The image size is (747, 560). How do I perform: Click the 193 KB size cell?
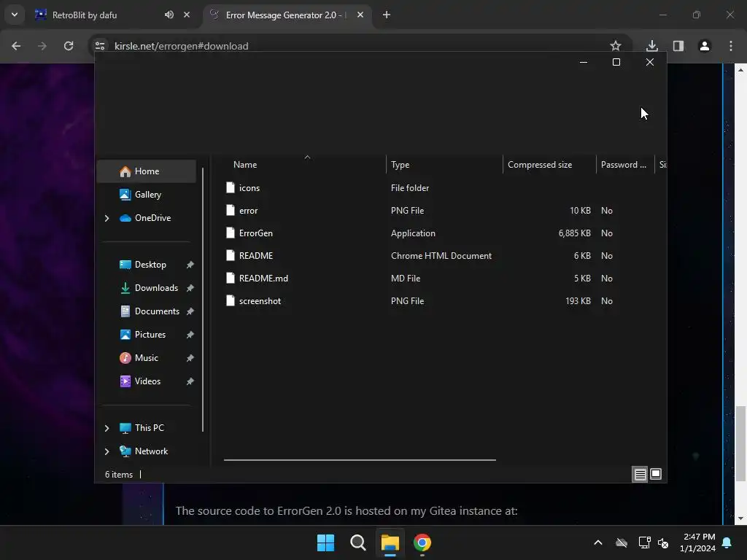pyautogui.click(x=578, y=301)
